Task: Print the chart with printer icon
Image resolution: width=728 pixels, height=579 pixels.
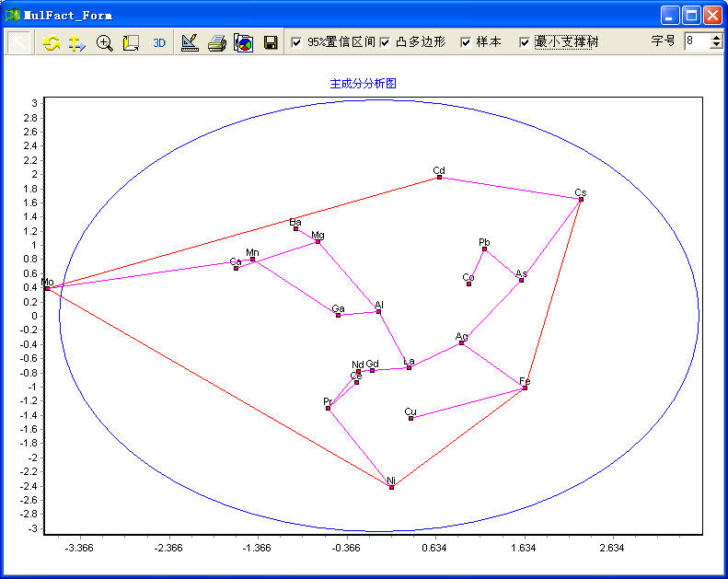Action: click(217, 43)
